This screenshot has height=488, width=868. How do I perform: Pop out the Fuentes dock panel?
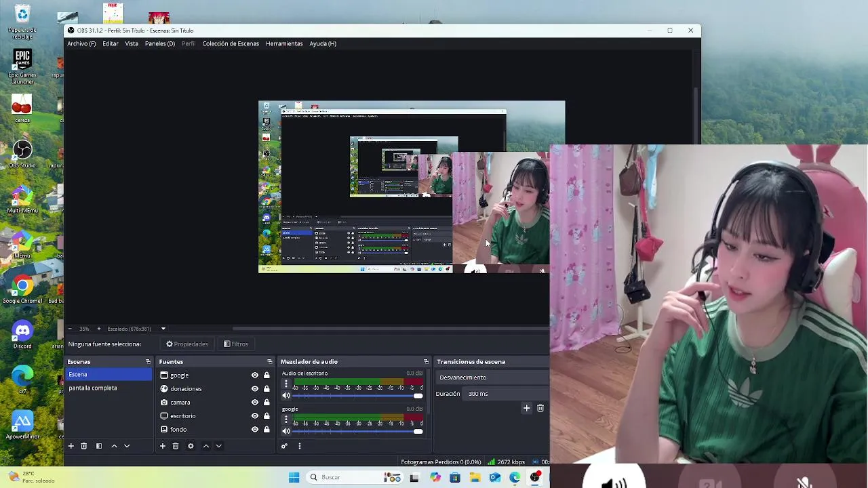(269, 362)
